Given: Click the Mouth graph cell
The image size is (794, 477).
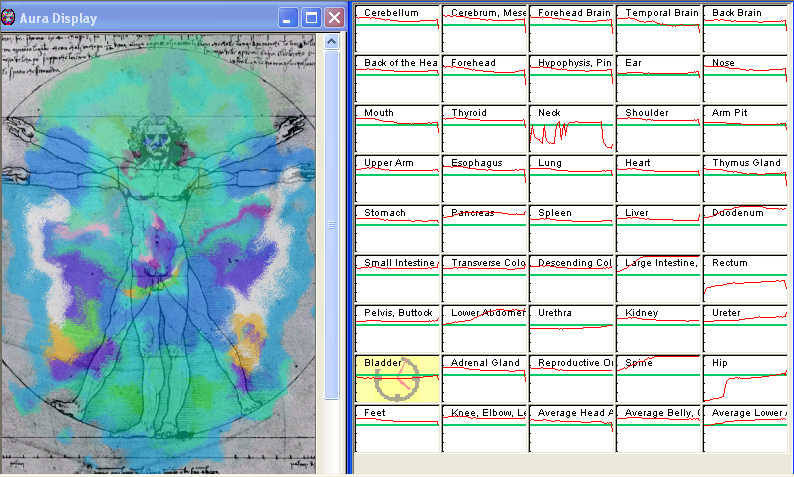Looking at the screenshot, I should (398, 129).
